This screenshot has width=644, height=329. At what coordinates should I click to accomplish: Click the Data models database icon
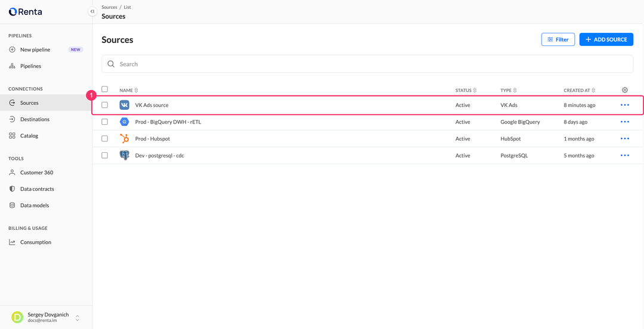(13, 205)
